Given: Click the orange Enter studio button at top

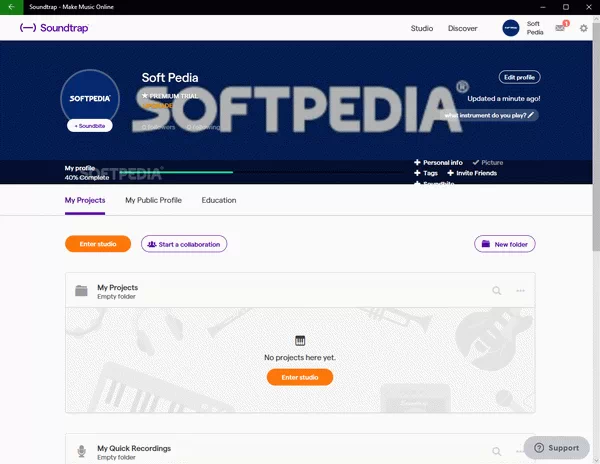Looking at the screenshot, I should (x=98, y=244).
